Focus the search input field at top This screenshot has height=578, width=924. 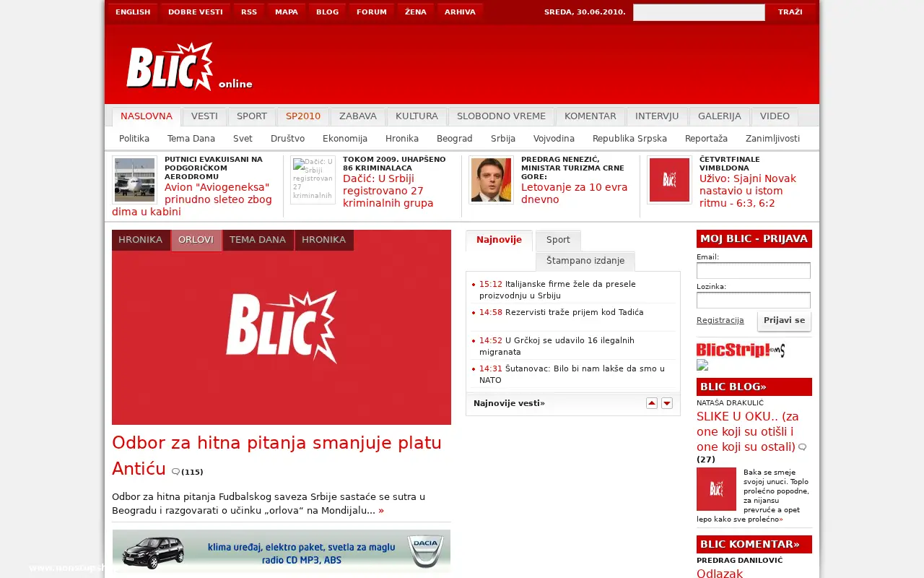coord(699,12)
